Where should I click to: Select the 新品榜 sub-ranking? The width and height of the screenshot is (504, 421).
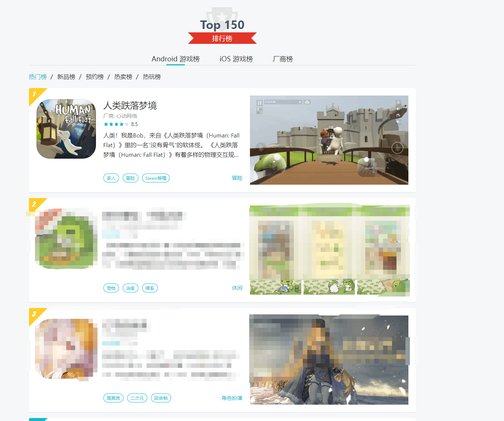(x=66, y=77)
